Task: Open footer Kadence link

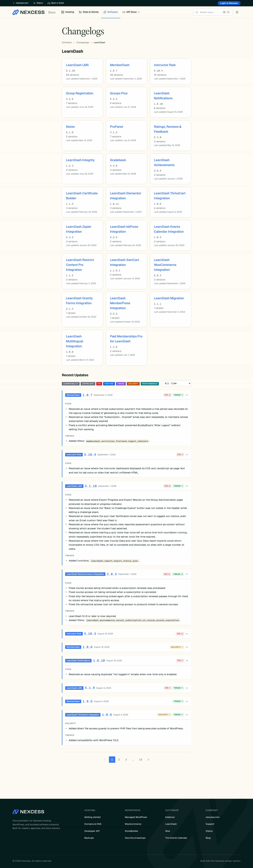Action: click(x=170, y=817)
